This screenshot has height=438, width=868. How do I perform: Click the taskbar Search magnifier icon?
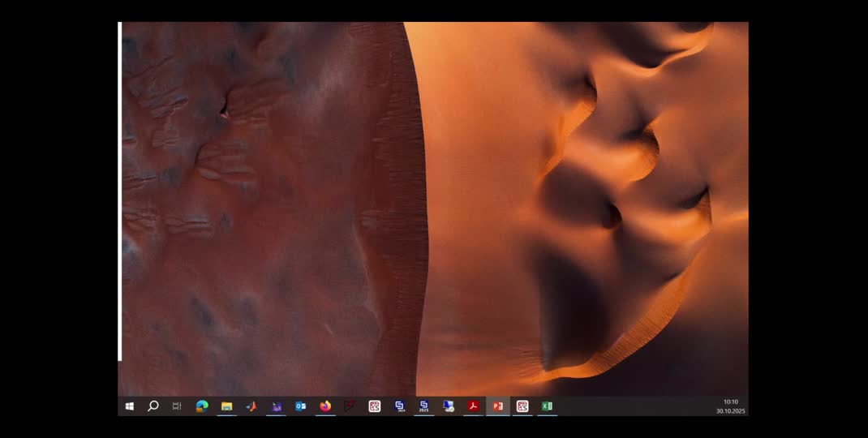153,406
